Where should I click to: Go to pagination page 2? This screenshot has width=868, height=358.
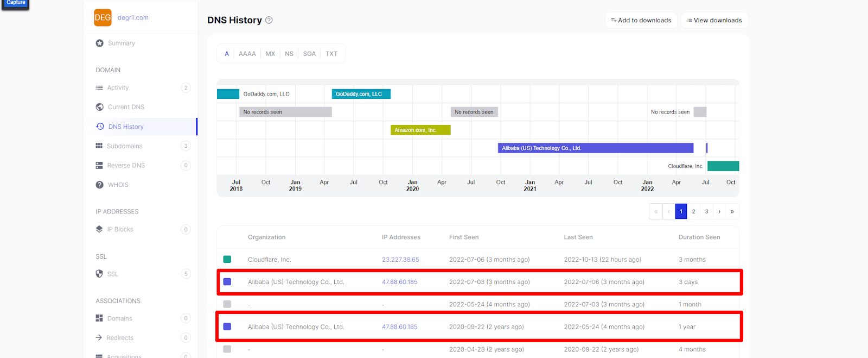[x=693, y=211]
